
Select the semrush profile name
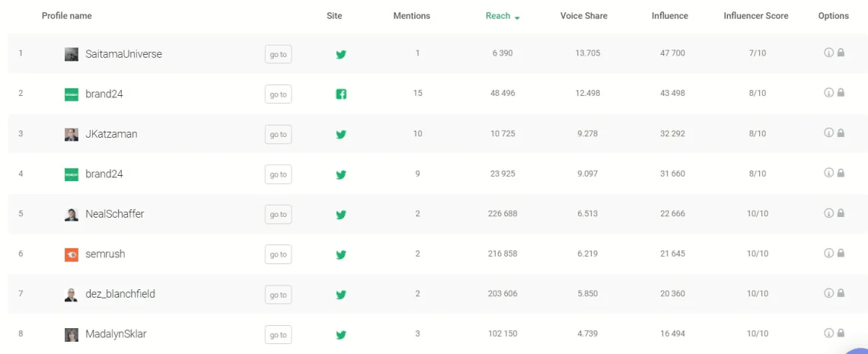(105, 254)
